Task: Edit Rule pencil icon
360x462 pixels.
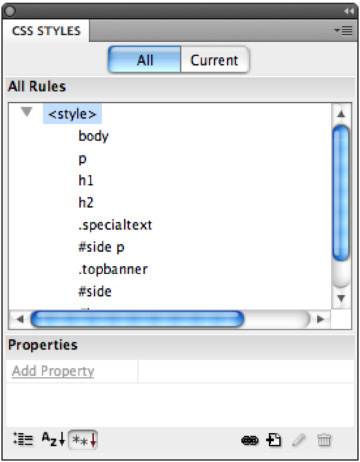Action: pyautogui.click(x=299, y=440)
